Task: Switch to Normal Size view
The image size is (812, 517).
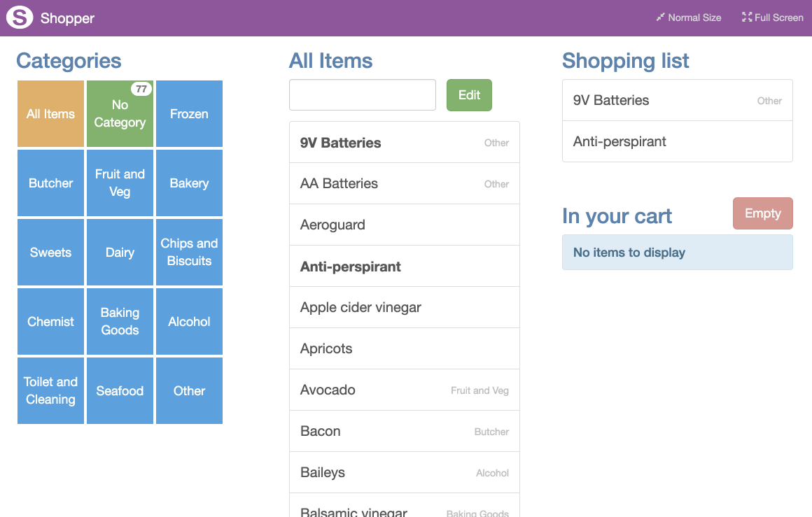Action: click(688, 17)
